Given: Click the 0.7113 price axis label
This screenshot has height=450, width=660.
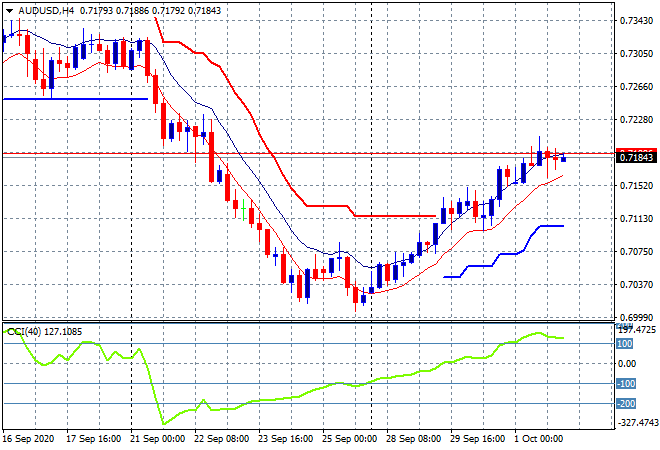Looking at the screenshot, I should [635, 218].
